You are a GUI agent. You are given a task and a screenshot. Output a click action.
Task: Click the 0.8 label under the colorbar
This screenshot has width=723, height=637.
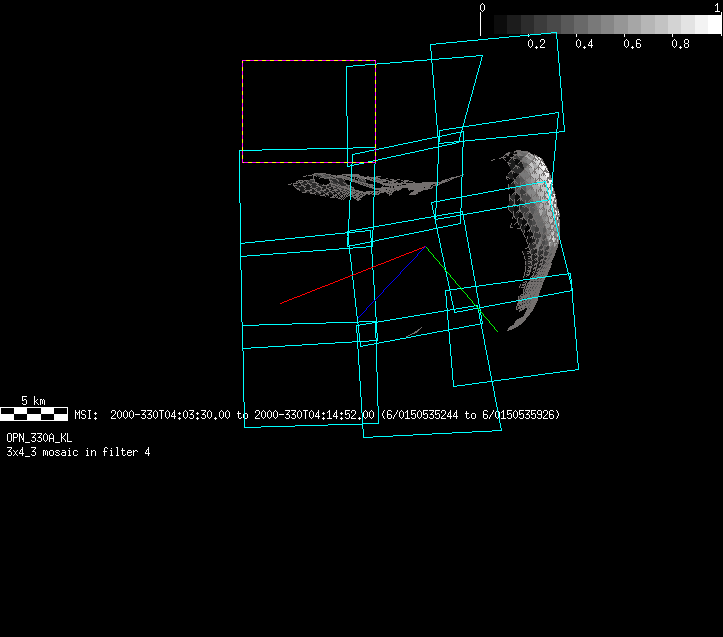pyautogui.click(x=680, y=44)
